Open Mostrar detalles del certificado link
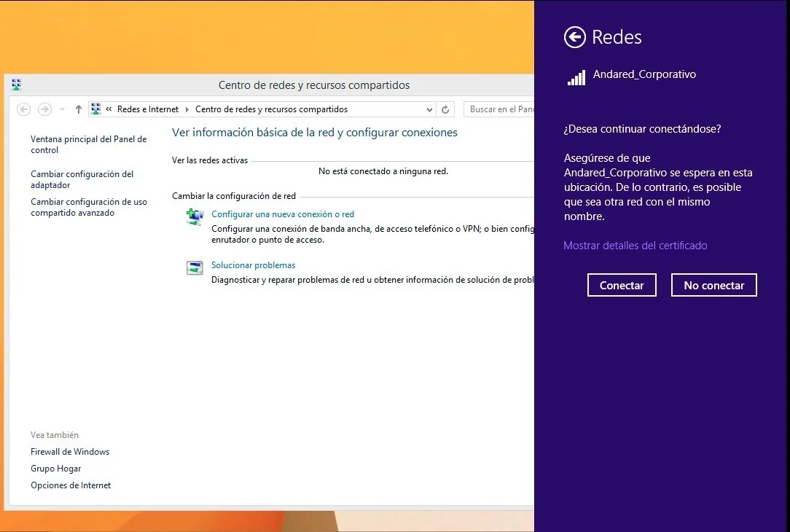Viewport: 790px width, 532px height. click(x=635, y=246)
